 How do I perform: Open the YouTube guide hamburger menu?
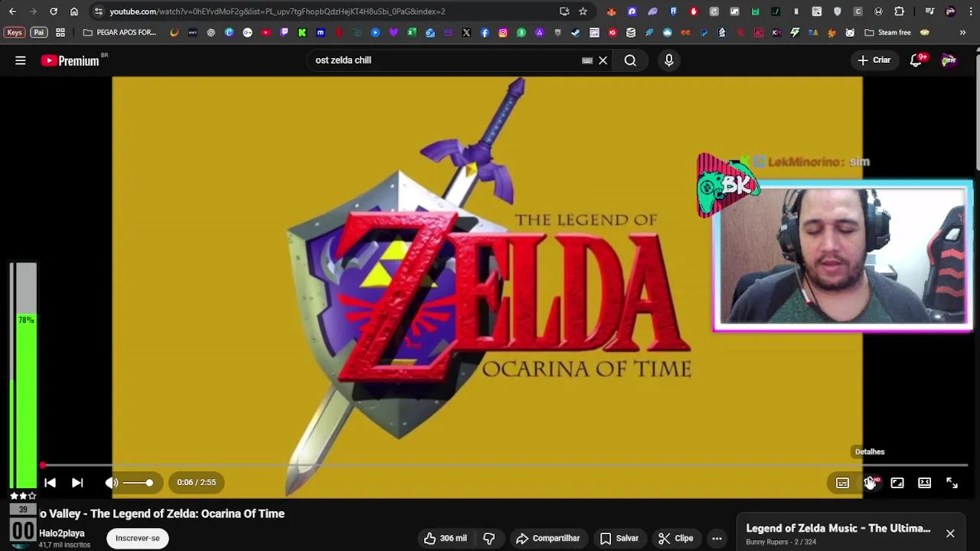[x=21, y=60]
